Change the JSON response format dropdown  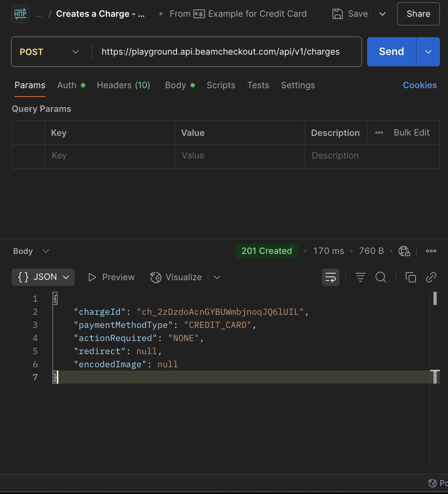click(43, 277)
